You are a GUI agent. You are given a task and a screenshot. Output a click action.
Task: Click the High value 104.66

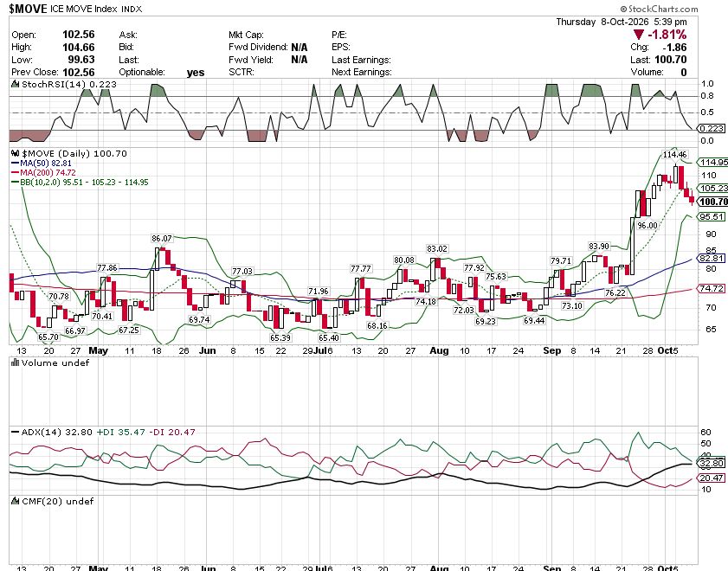coord(79,48)
